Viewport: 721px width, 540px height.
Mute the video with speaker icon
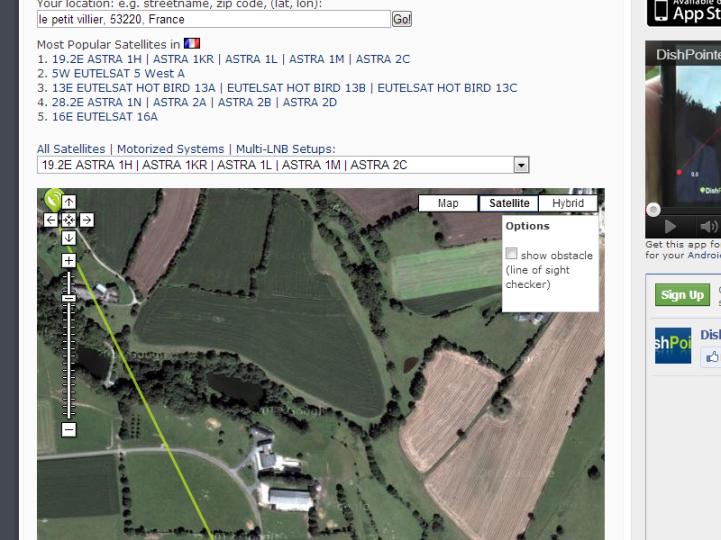(709, 226)
